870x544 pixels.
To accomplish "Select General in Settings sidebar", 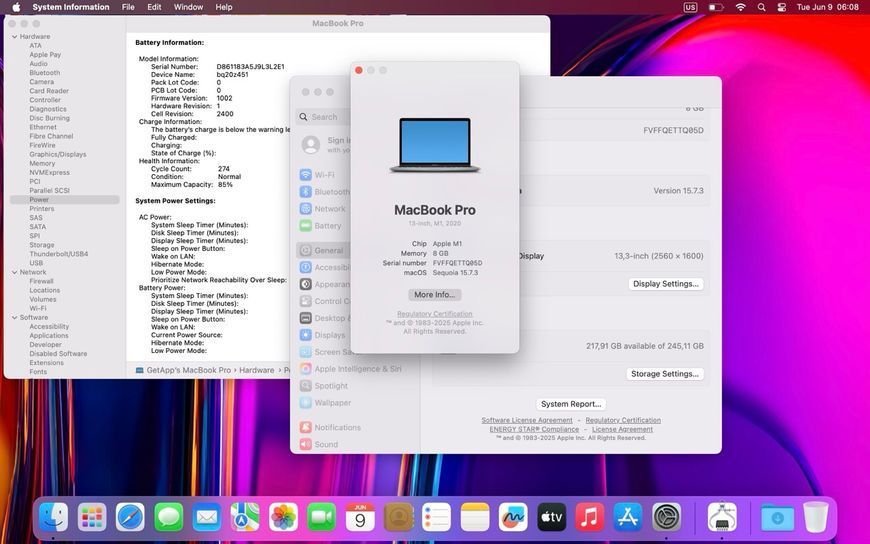I will [324, 250].
